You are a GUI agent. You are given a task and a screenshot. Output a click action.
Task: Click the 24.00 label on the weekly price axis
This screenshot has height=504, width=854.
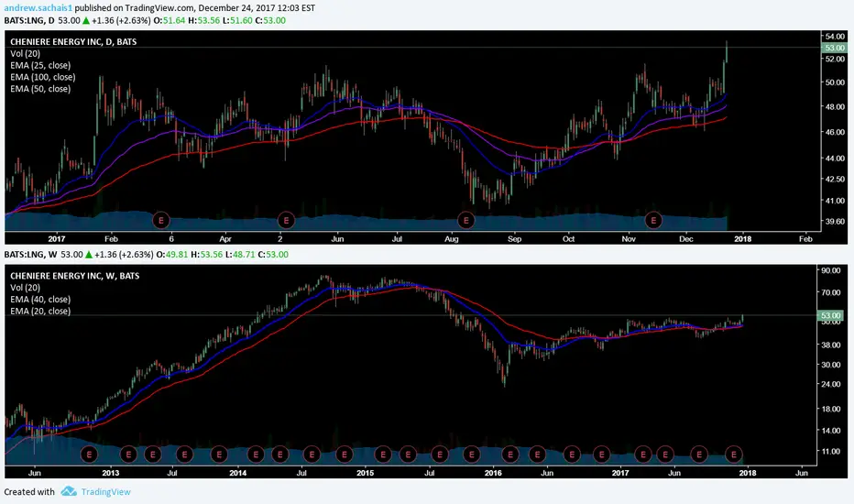(x=831, y=384)
